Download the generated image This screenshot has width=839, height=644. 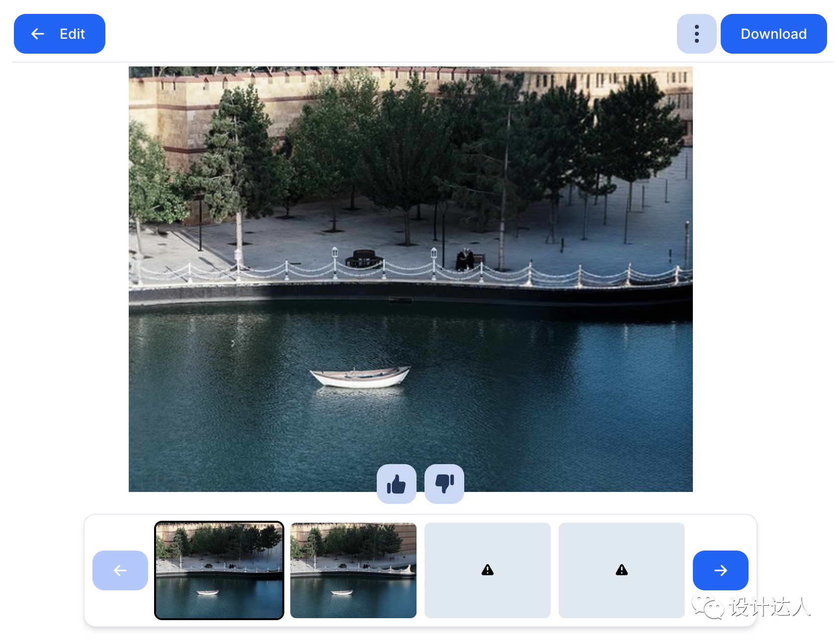pos(773,34)
